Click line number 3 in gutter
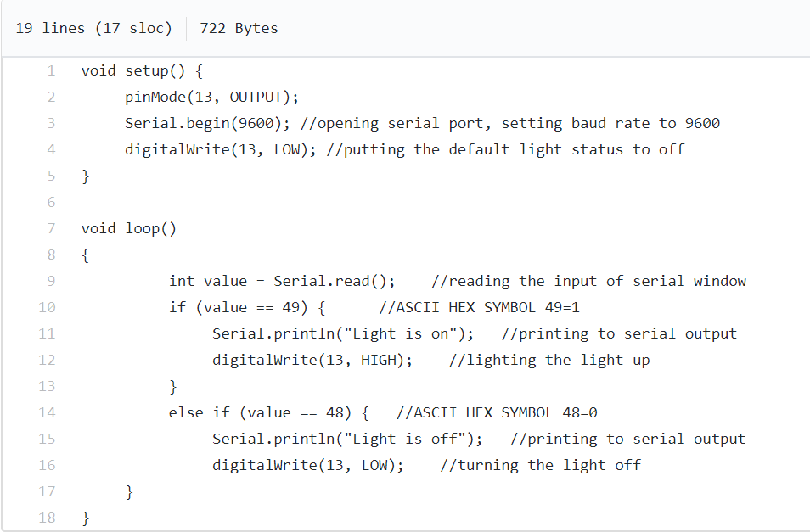The image size is (810, 532). click(x=51, y=123)
